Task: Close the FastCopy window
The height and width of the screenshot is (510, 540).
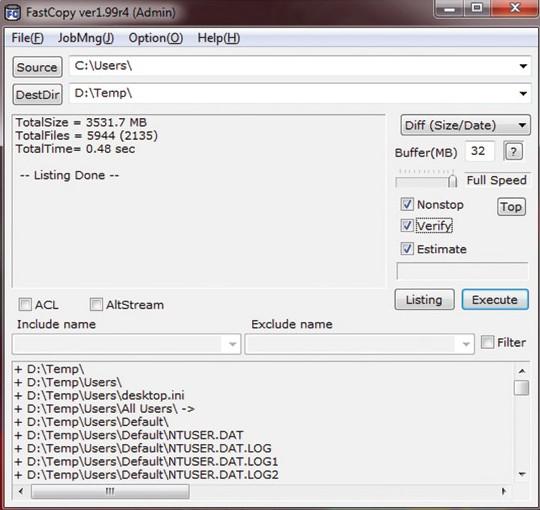Action: tap(515, 8)
